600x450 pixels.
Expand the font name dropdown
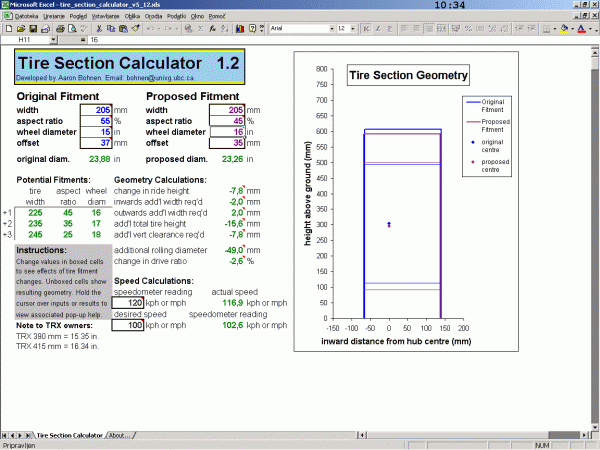(x=332, y=28)
